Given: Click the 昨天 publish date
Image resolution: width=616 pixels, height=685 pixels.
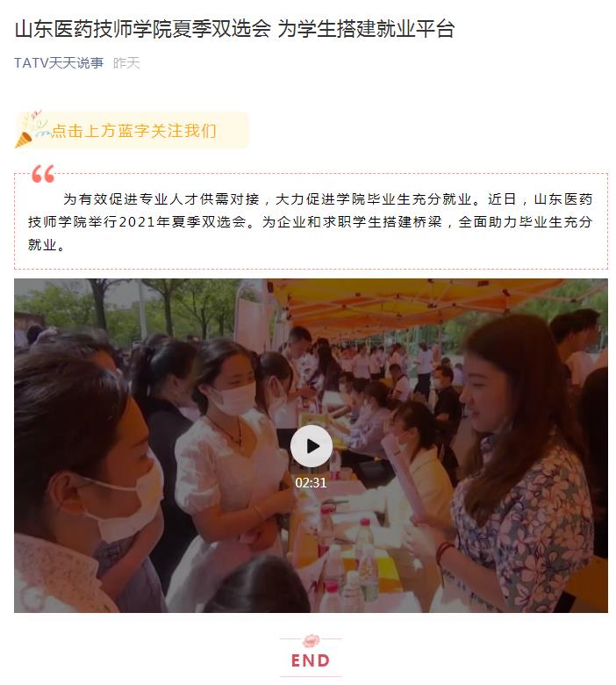Looking at the screenshot, I should 126,63.
